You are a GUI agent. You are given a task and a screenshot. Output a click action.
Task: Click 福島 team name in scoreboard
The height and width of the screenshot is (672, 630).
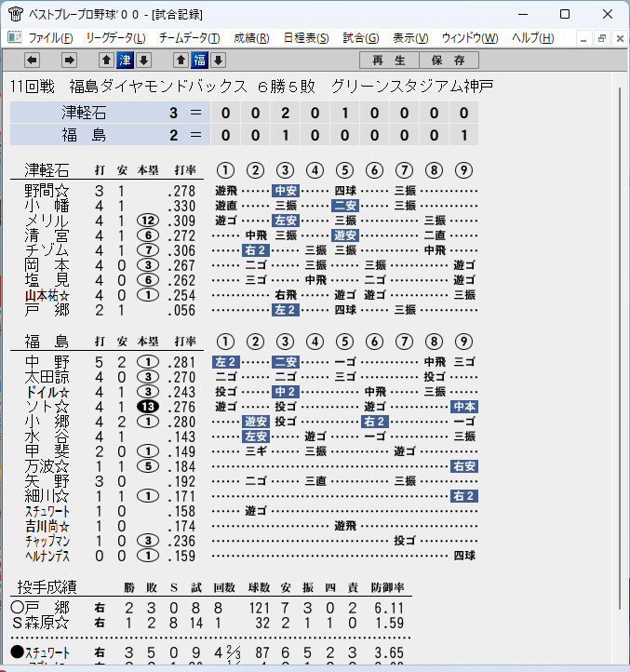(84, 135)
